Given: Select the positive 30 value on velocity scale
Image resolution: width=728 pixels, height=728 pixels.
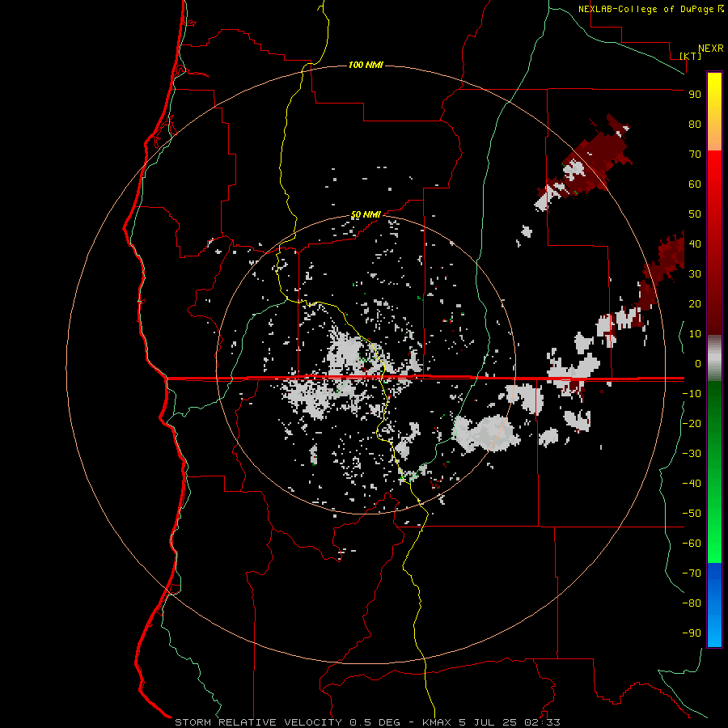Looking at the screenshot, I should click(695, 274).
